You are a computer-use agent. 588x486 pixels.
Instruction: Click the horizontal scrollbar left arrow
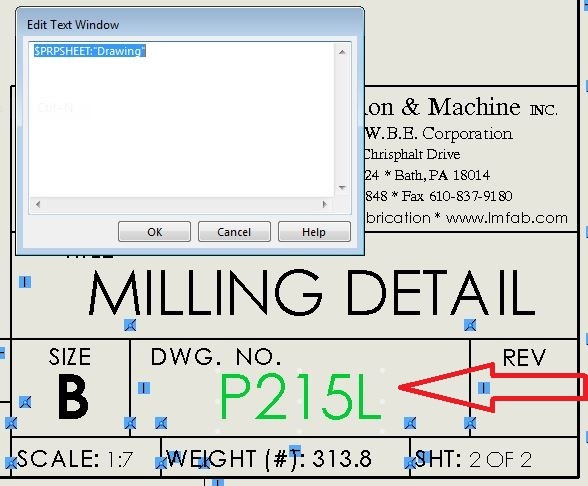click(x=38, y=204)
